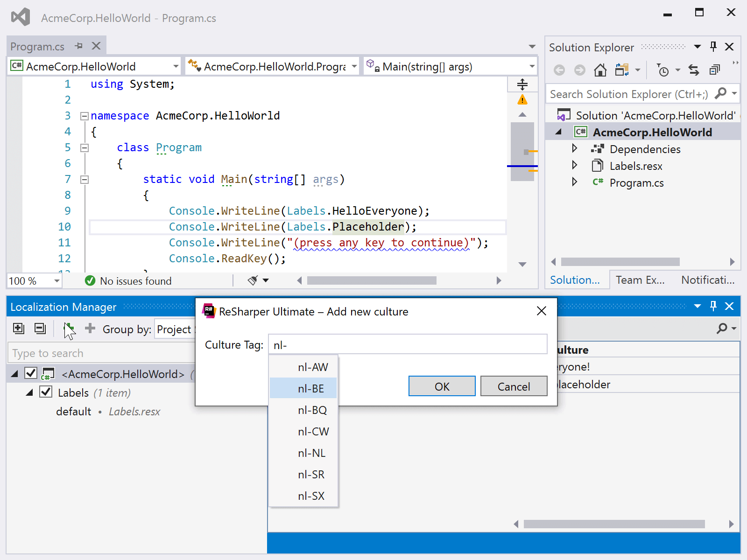Collapse all in Localization Manager
Screen dimensions: 747x560
pos(41,329)
